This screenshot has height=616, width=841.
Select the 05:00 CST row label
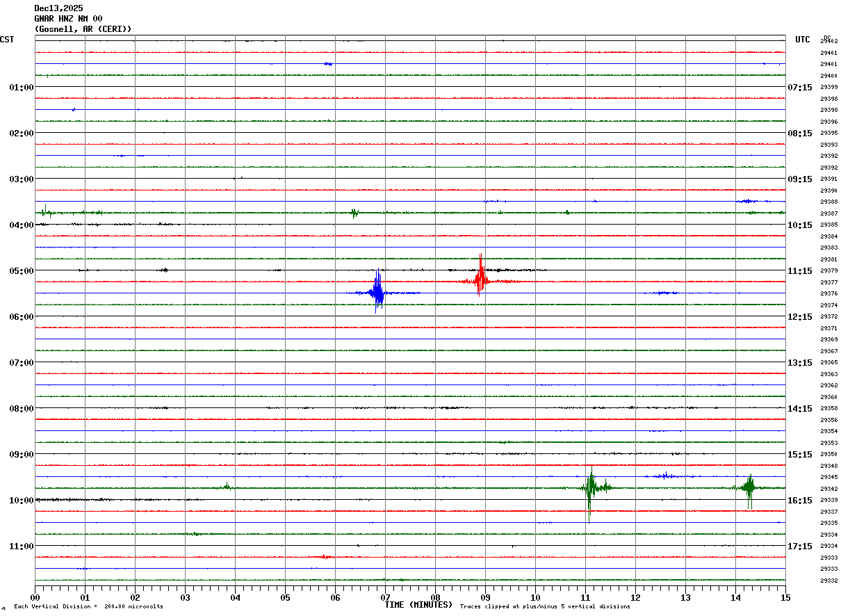click(21, 270)
